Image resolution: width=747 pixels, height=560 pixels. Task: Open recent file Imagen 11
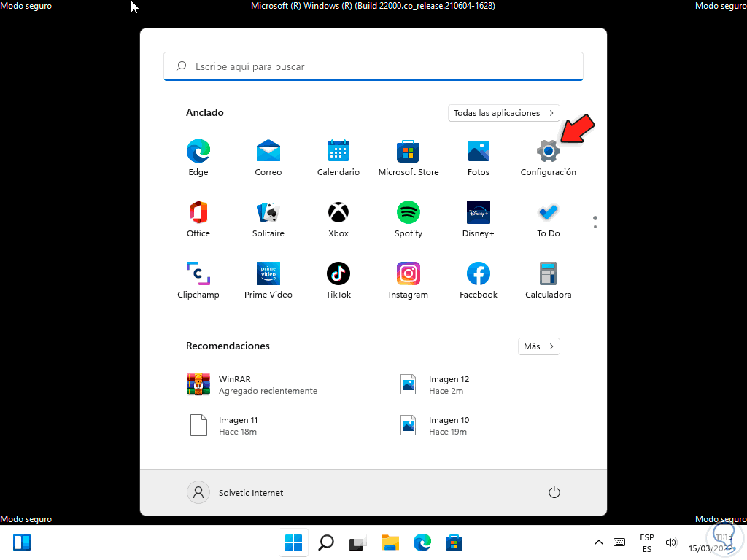click(224, 426)
